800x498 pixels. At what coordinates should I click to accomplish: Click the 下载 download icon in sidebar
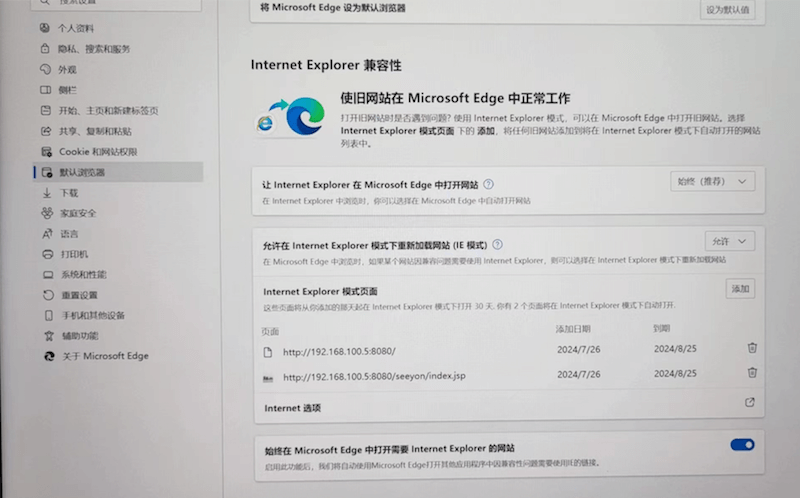47,193
